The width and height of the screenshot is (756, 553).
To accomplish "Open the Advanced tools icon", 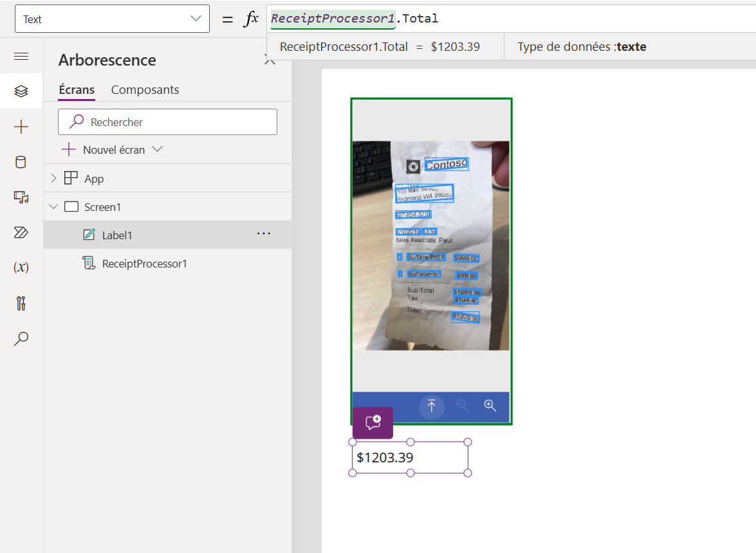I will tap(21, 304).
